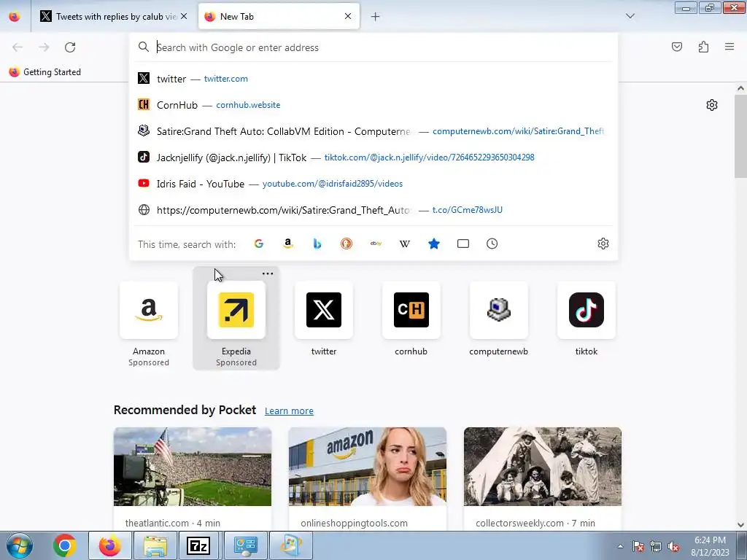This screenshot has width=747, height=560.
Task: Open 7-Zip from the taskbar
Action: pos(198,545)
